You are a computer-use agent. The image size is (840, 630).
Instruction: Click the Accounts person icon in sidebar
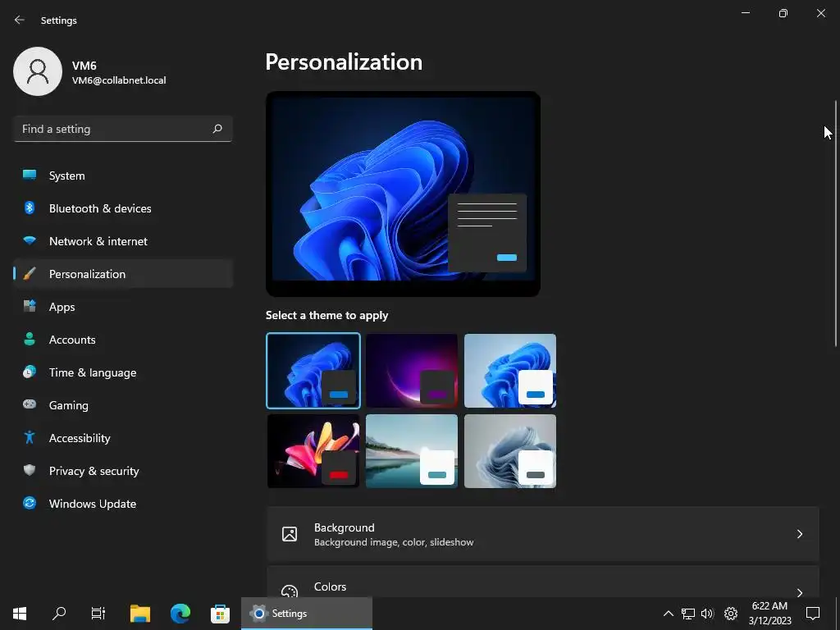[30, 339]
